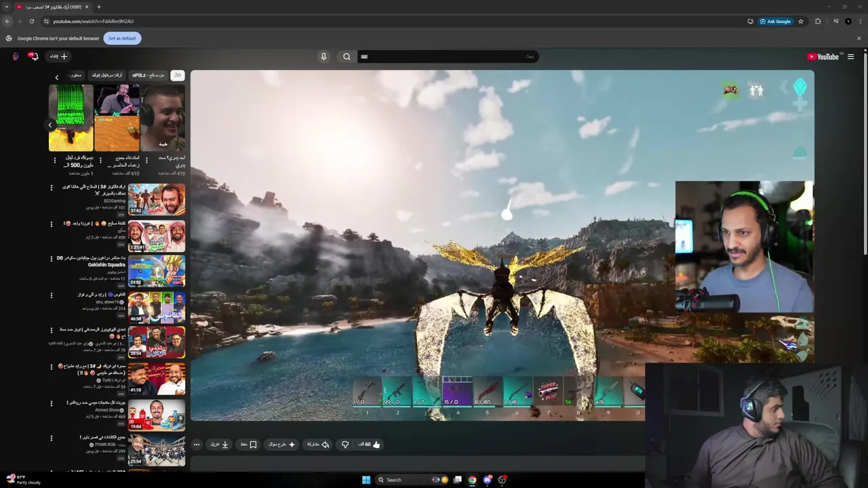Open Google Chrome from the taskbar
The width and height of the screenshot is (868, 488).
click(x=472, y=480)
